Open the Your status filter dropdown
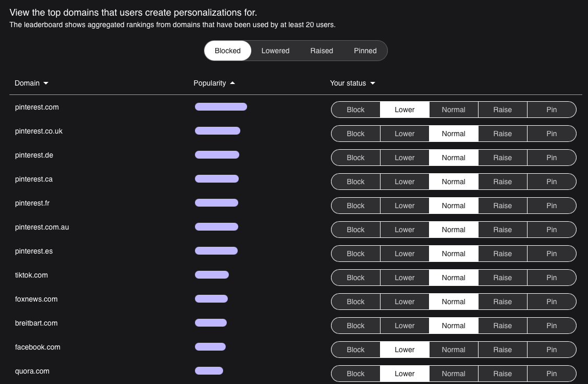 352,83
